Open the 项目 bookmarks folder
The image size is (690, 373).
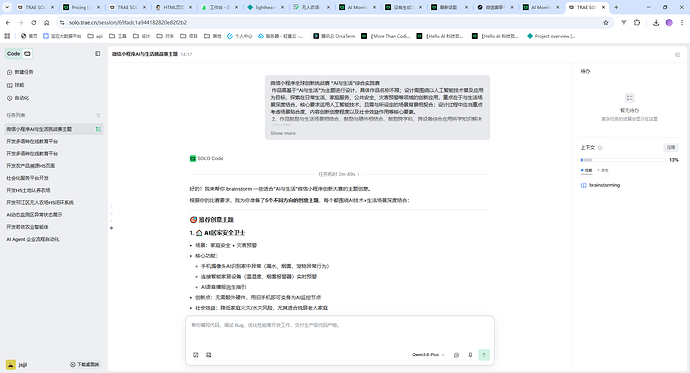click(189, 36)
